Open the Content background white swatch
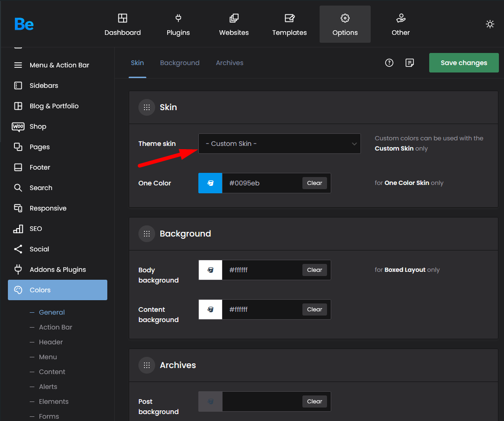 [210, 309]
